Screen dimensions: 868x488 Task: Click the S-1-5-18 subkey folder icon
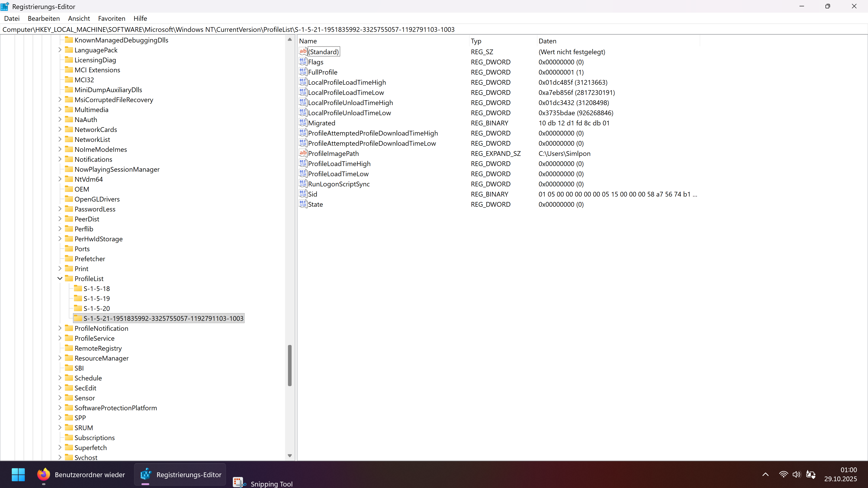tap(78, 289)
